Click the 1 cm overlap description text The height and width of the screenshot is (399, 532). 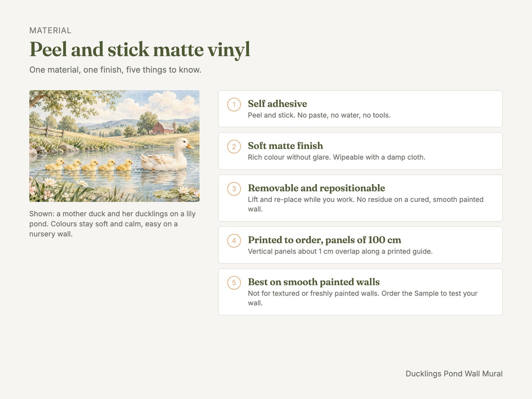[340, 251]
